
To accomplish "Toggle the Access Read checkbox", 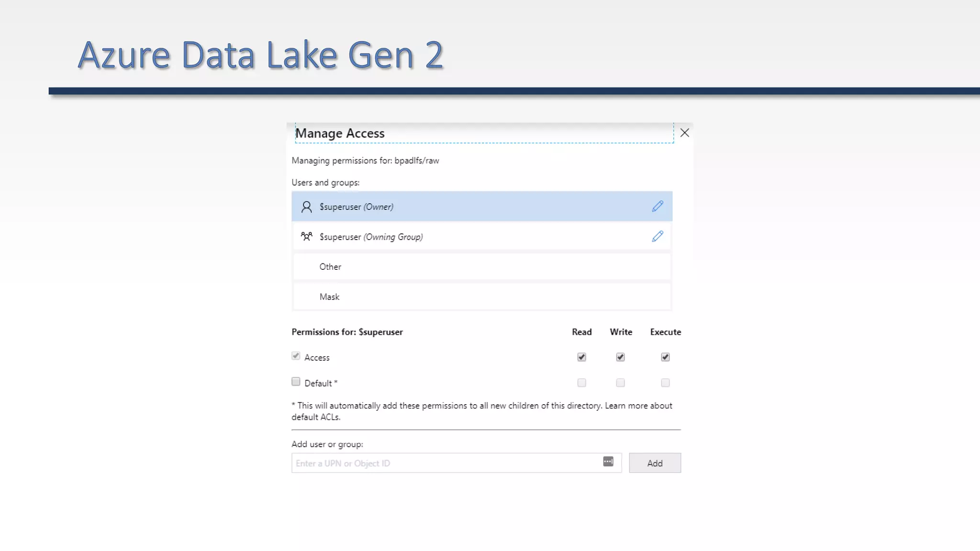I will pyautogui.click(x=581, y=357).
